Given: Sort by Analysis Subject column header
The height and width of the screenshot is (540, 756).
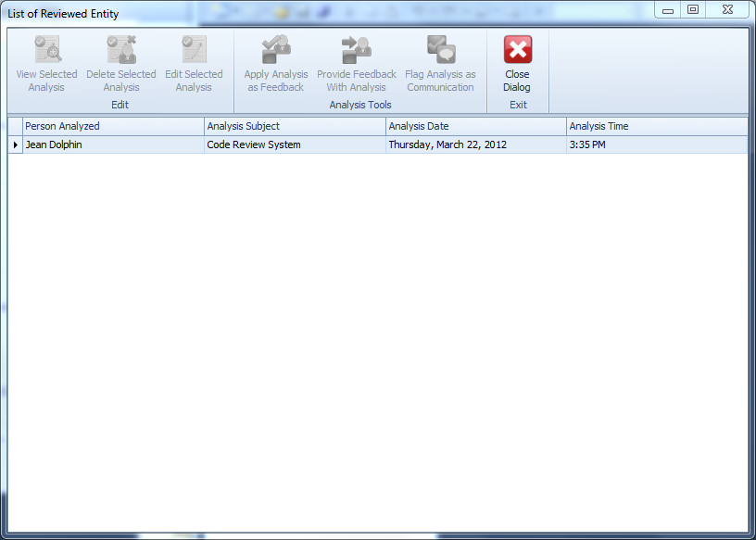Looking at the screenshot, I should coord(295,126).
